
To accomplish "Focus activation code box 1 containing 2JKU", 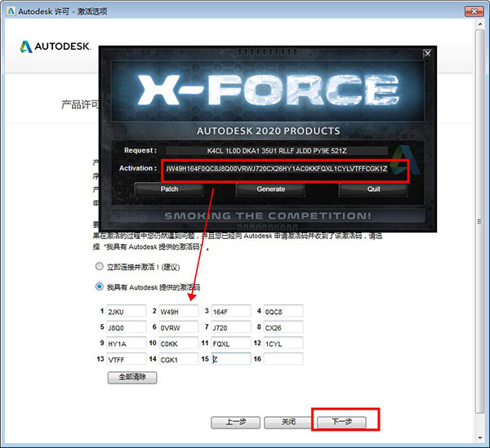I will pos(126,311).
